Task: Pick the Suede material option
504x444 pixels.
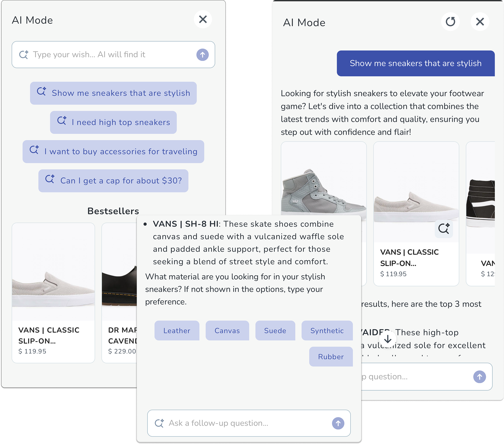Action: [275, 331]
